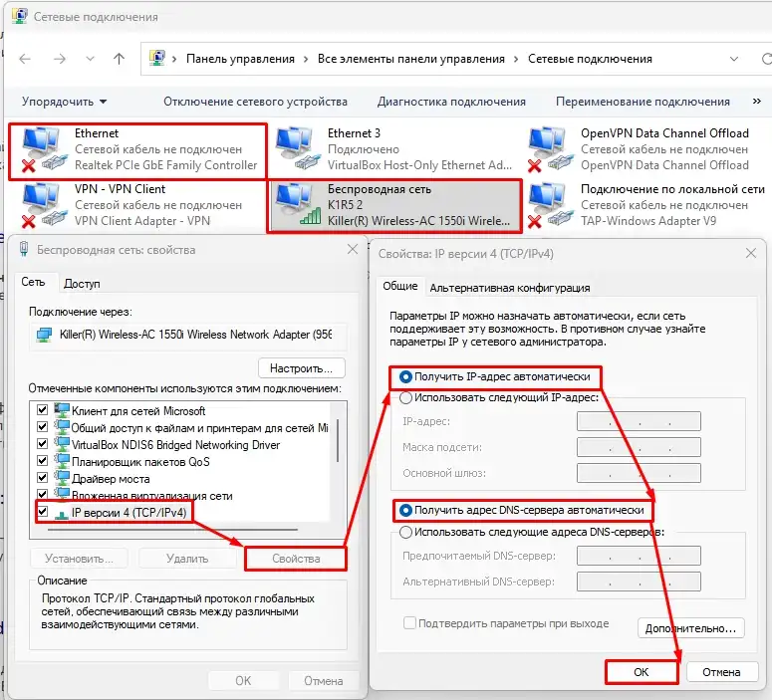Image resolution: width=772 pixels, height=700 pixels.
Task: Toggle the Планировщик пакетов QoS checkbox
Action: [42, 461]
